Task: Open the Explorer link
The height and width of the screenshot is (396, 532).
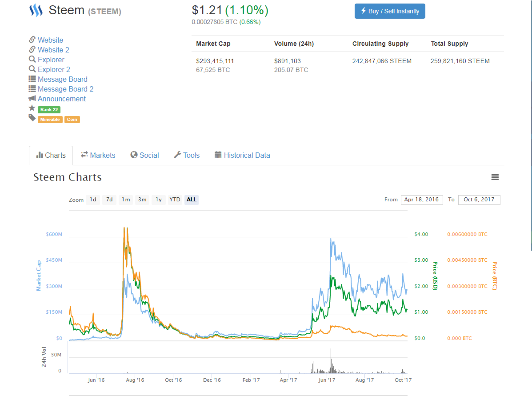Action: coord(51,60)
